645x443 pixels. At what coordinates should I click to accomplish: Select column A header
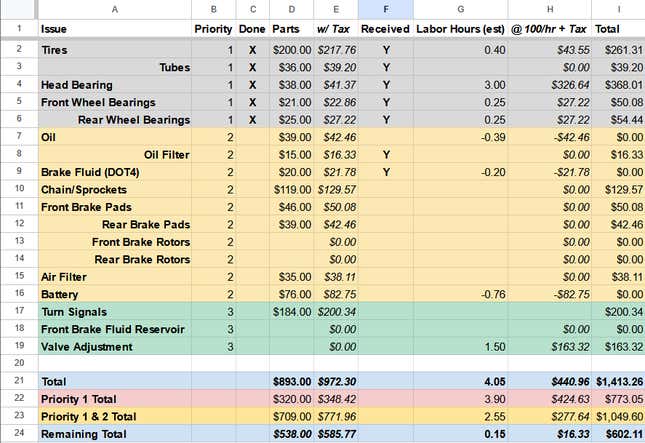pos(113,9)
